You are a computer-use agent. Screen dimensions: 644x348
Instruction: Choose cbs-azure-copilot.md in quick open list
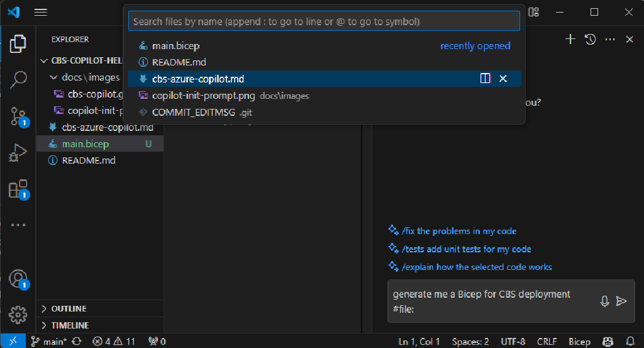[x=325, y=79]
